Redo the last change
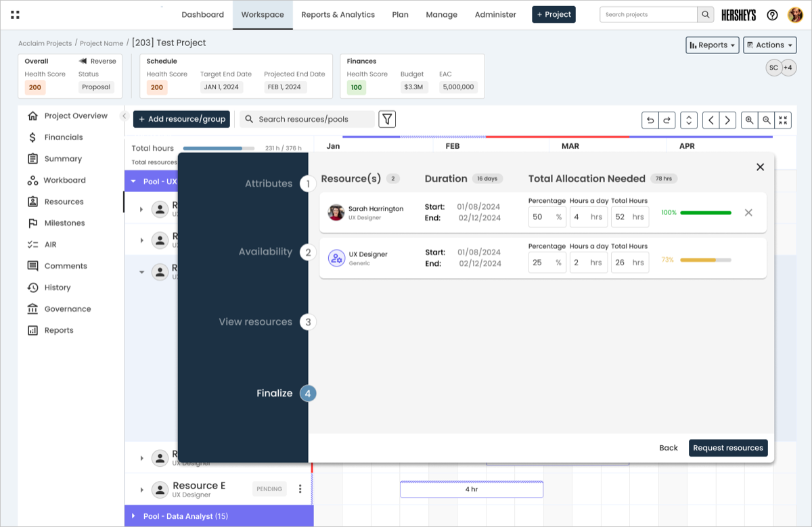 (667, 120)
